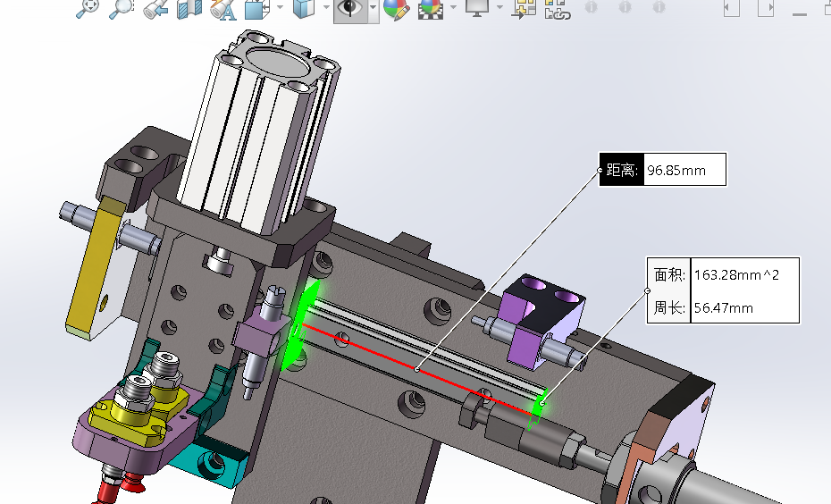Click the chain-link toolbar icon

[x=558, y=8]
